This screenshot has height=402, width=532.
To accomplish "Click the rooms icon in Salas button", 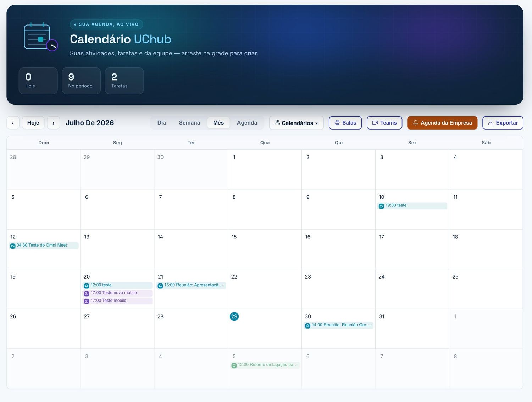I will [337, 123].
